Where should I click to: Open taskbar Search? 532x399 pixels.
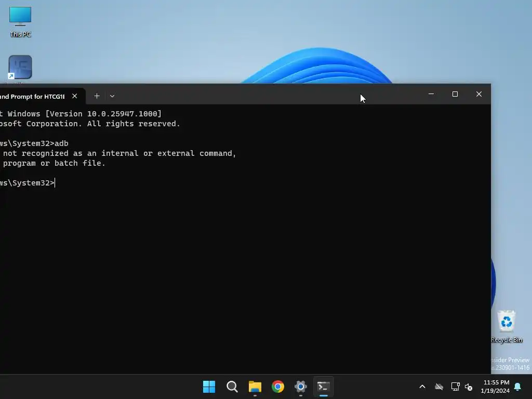(x=232, y=387)
